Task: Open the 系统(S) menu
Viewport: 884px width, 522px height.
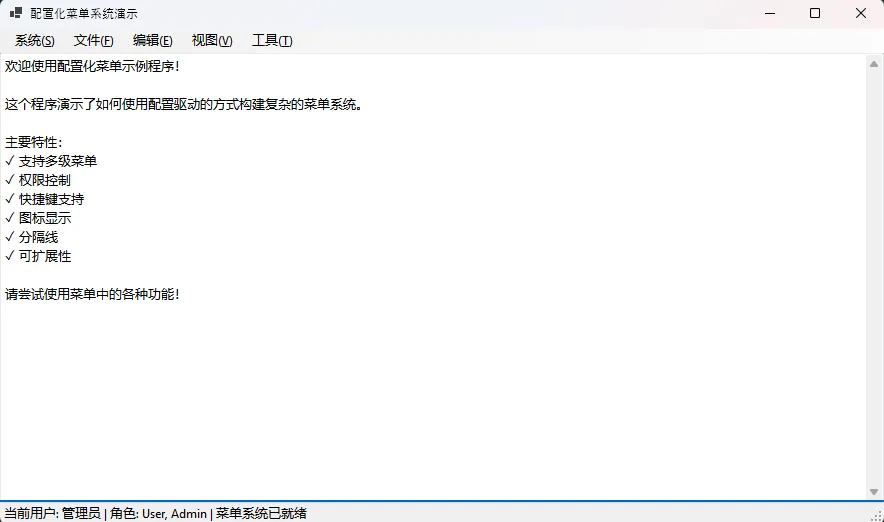Action: (x=35, y=41)
